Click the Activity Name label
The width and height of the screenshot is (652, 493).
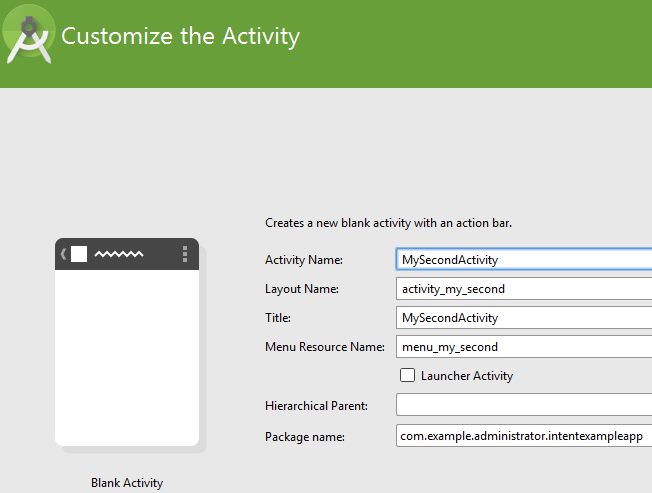(x=304, y=260)
